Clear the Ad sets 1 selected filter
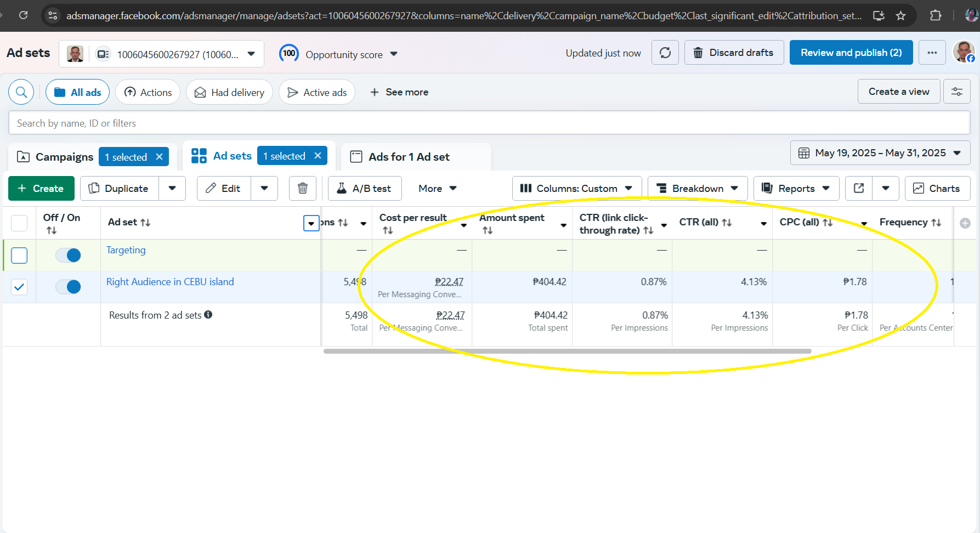 pyautogui.click(x=318, y=156)
